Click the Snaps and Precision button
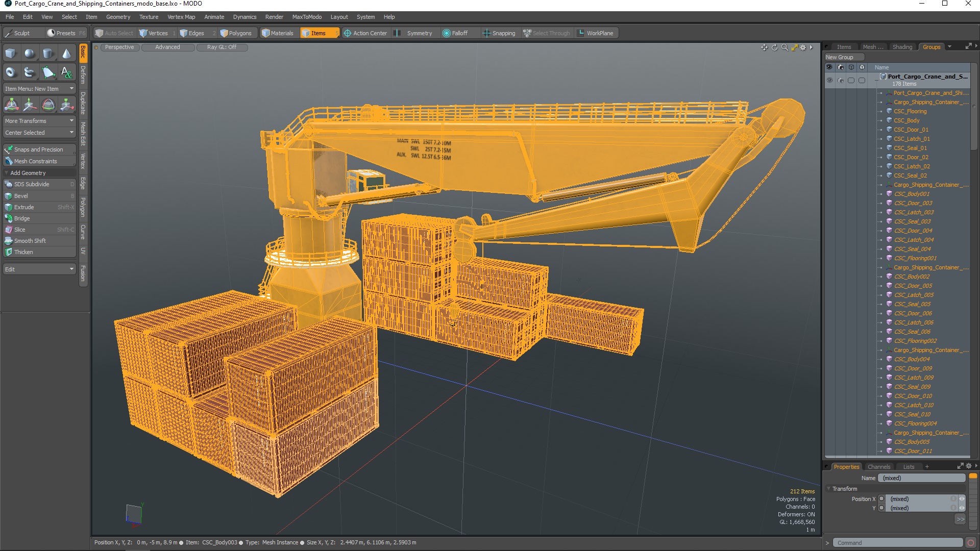The width and height of the screenshot is (980, 551). click(x=39, y=149)
